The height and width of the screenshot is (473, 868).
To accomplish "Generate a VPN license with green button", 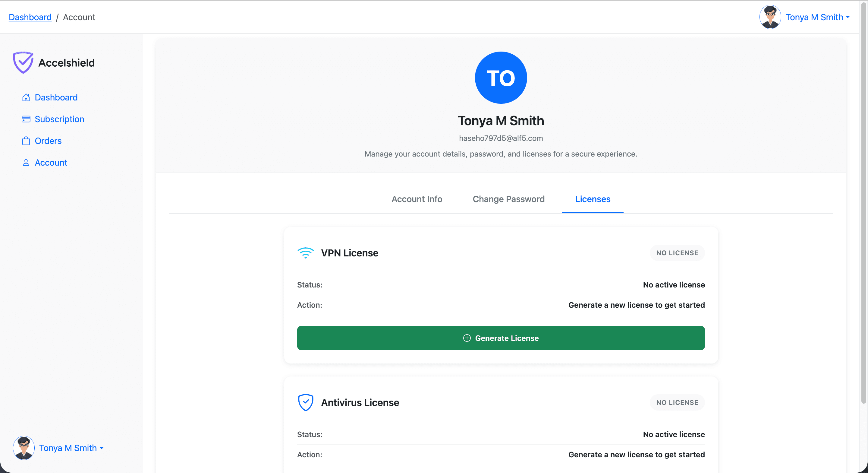I will (x=501, y=338).
